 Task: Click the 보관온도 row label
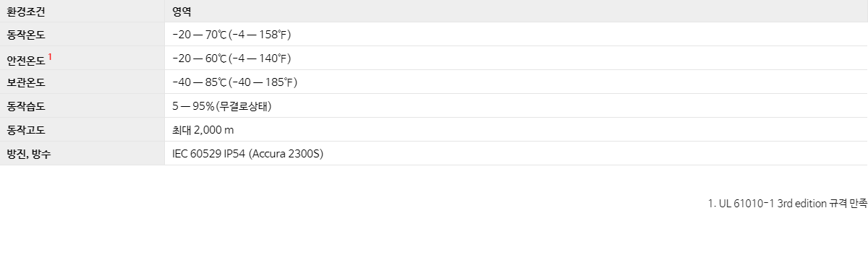(26, 82)
